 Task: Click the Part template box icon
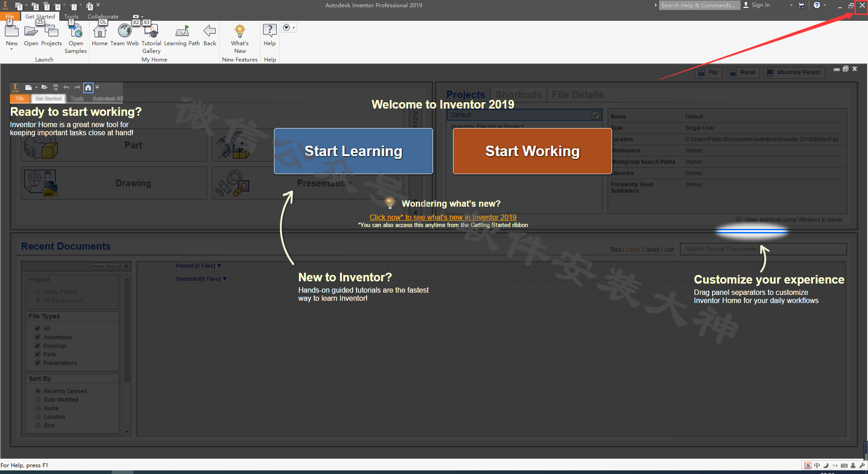[41, 145]
